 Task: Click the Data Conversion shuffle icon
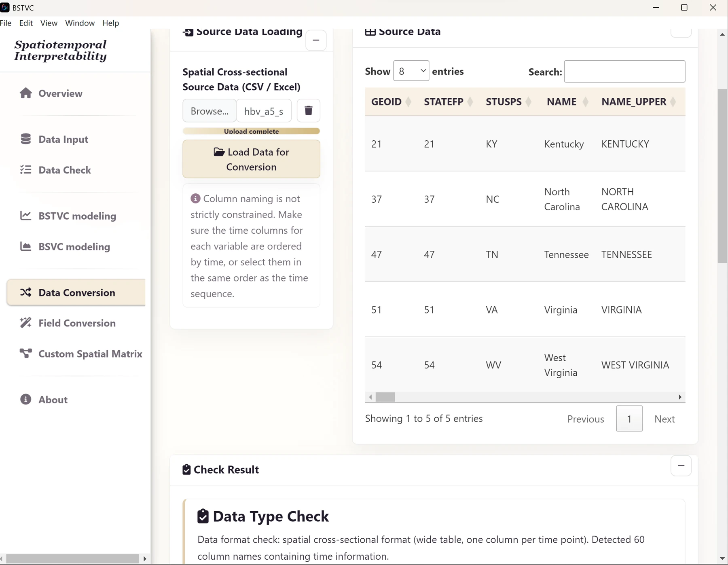pyautogui.click(x=26, y=292)
